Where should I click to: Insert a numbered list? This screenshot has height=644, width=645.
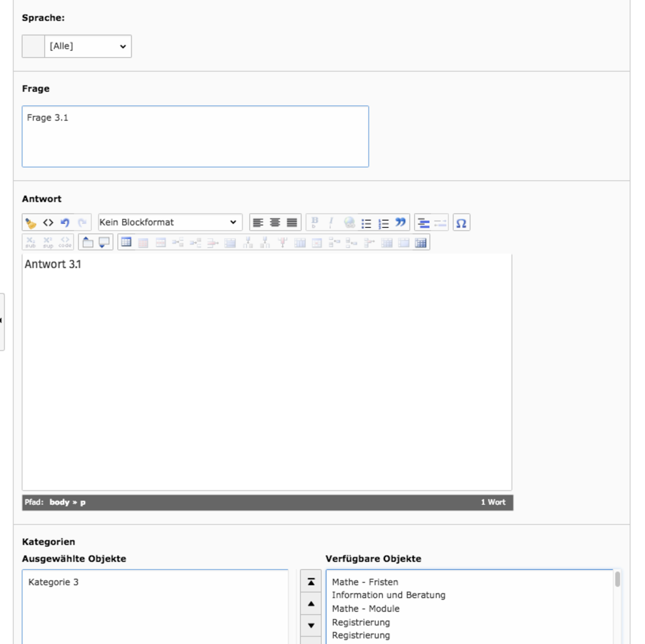click(383, 223)
